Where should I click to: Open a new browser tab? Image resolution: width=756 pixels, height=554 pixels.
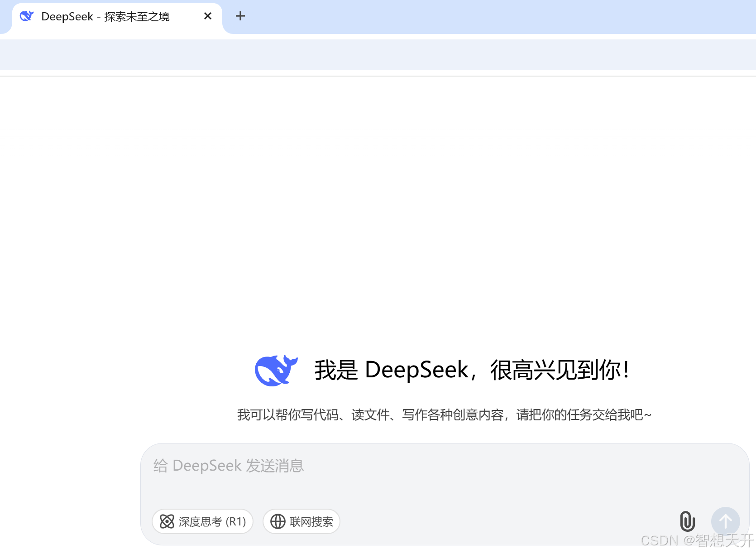240,16
